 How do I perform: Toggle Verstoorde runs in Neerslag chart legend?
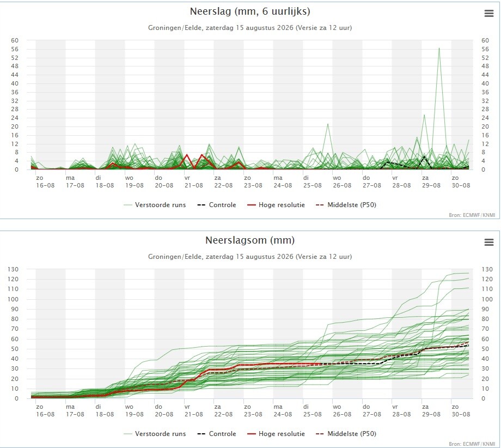pos(155,205)
